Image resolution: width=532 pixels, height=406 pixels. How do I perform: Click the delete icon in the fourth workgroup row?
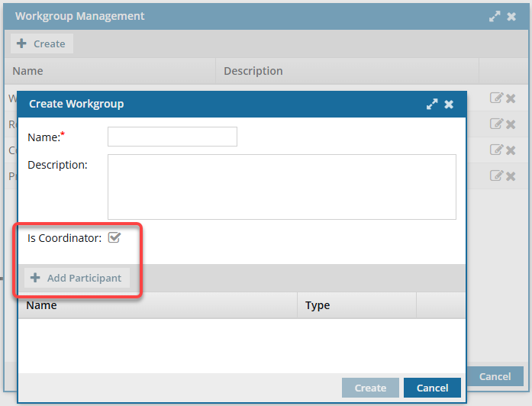coord(511,176)
